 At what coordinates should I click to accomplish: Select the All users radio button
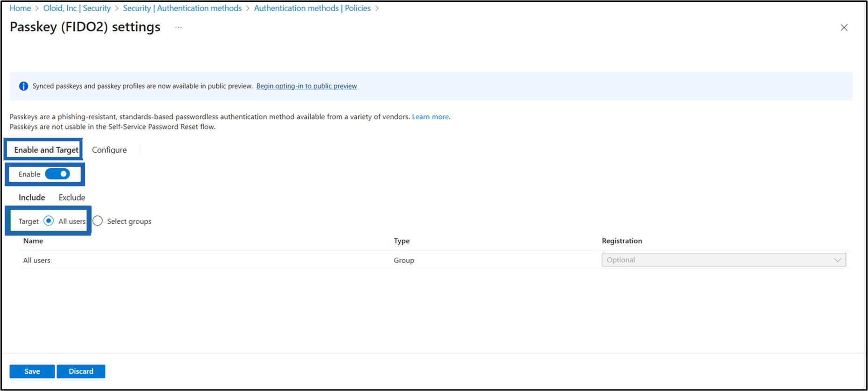point(49,221)
